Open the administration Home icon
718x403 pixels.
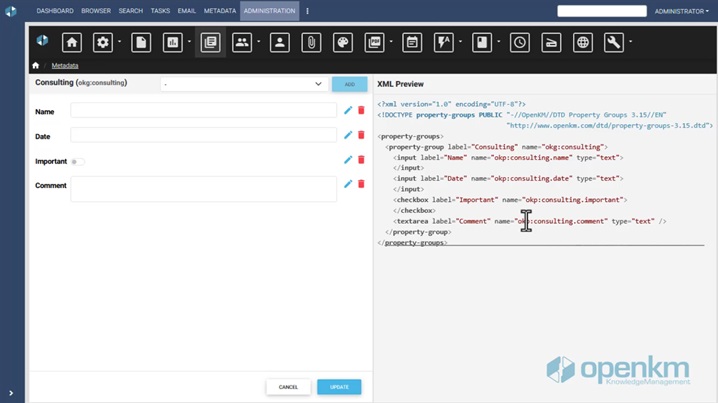pyautogui.click(x=72, y=43)
